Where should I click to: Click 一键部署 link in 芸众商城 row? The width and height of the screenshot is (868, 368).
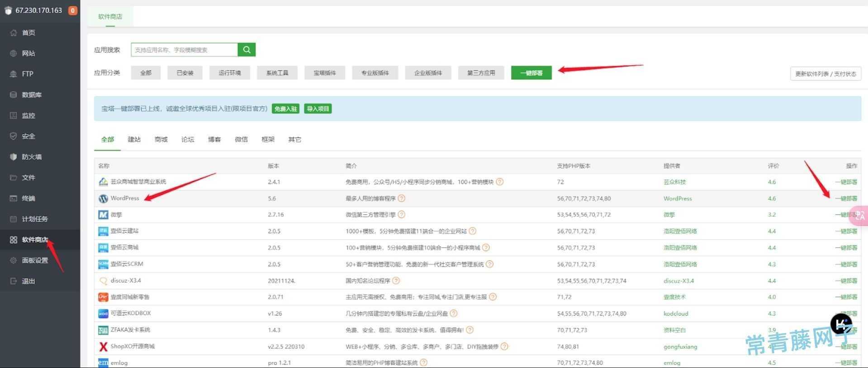(x=846, y=182)
